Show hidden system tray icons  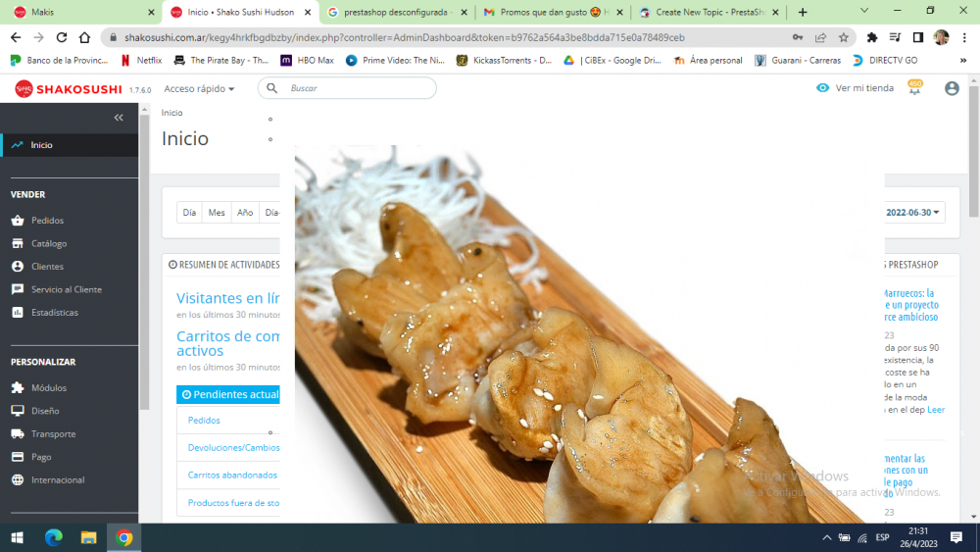pos(827,537)
